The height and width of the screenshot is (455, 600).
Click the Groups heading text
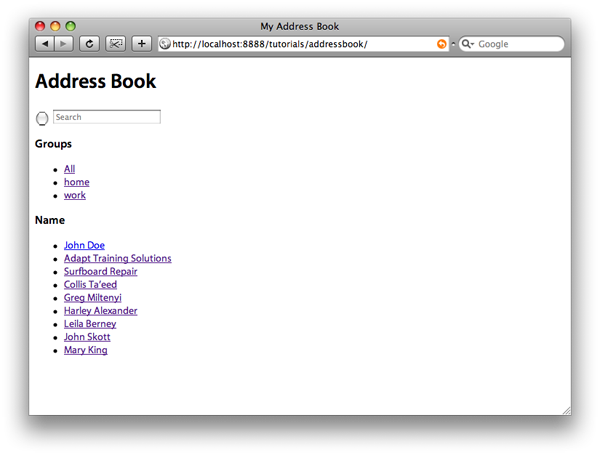[53, 144]
